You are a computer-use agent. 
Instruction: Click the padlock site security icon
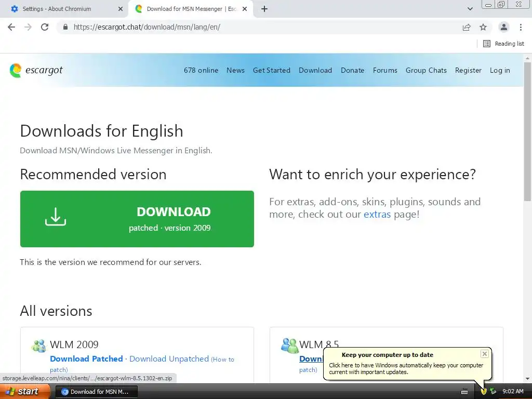[65, 27]
